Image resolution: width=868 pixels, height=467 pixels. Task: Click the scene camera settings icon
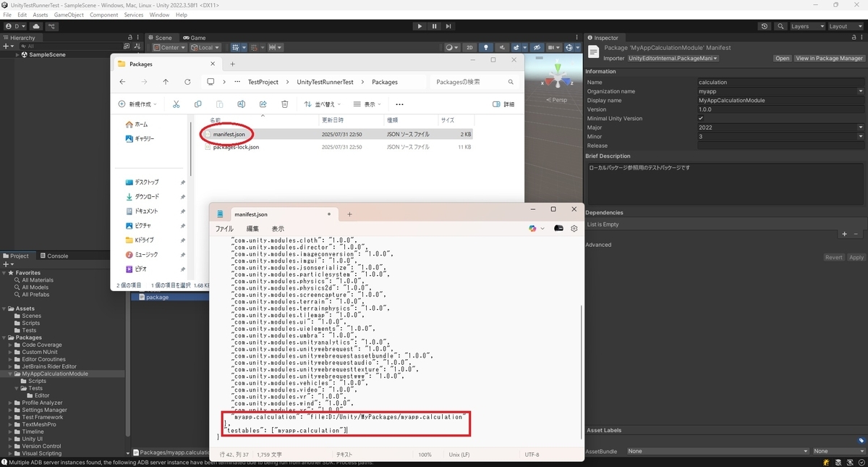[555, 48]
